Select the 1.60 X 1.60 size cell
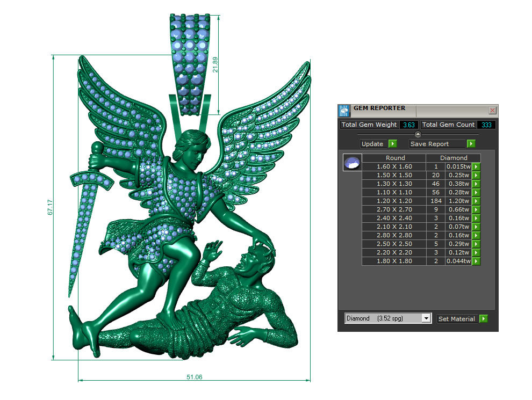 click(x=394, y=166)
